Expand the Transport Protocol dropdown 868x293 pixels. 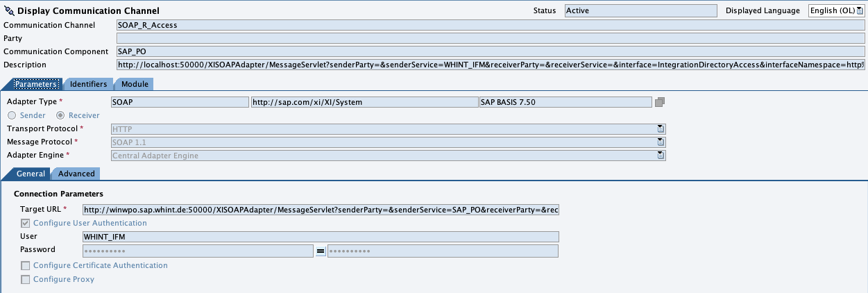(661, 128)
